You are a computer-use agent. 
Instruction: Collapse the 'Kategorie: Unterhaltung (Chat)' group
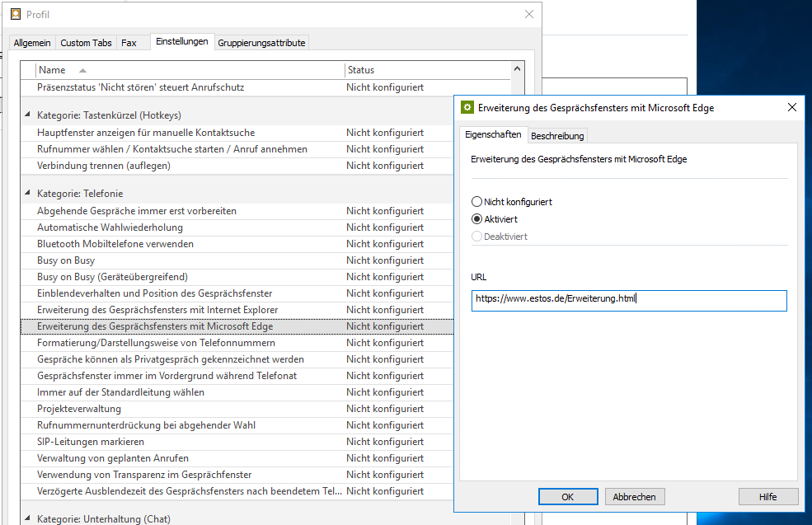click(x=28, y=518)
